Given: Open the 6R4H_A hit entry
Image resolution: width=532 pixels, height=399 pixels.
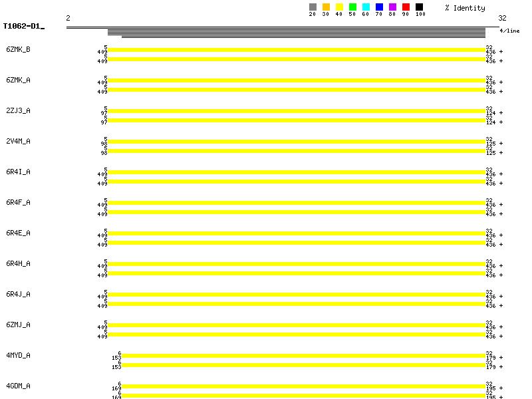Looking at the screenshot, I should pyautogui.click(x=18, y=264).
